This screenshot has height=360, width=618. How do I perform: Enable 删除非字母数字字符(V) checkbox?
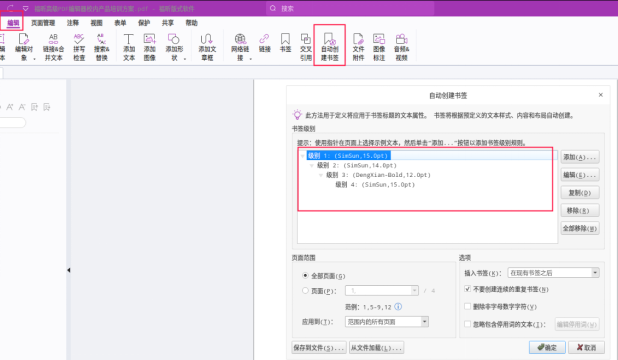click(x=467, y=306)
